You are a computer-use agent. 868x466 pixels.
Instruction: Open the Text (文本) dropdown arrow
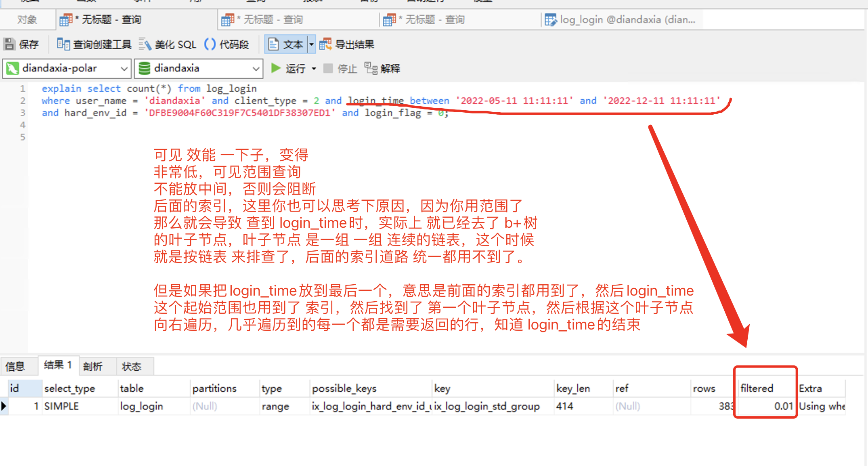[311, 44]
